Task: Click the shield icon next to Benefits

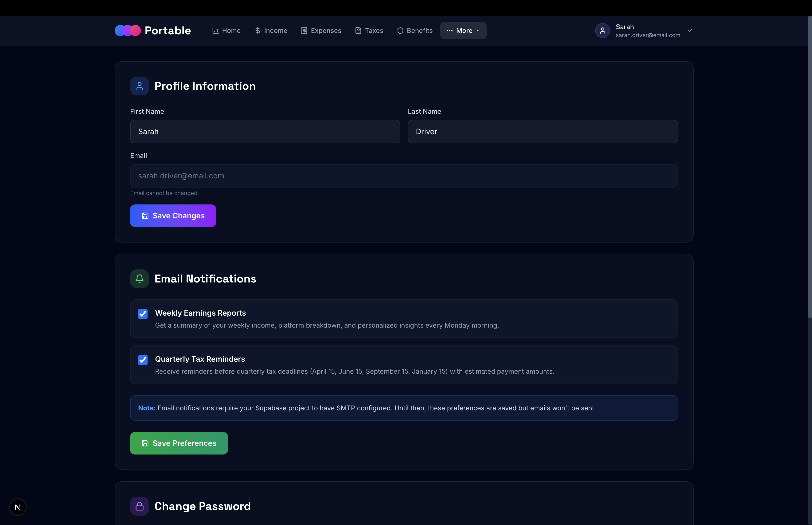Action: pyautogui.click(x=400, y=31)
